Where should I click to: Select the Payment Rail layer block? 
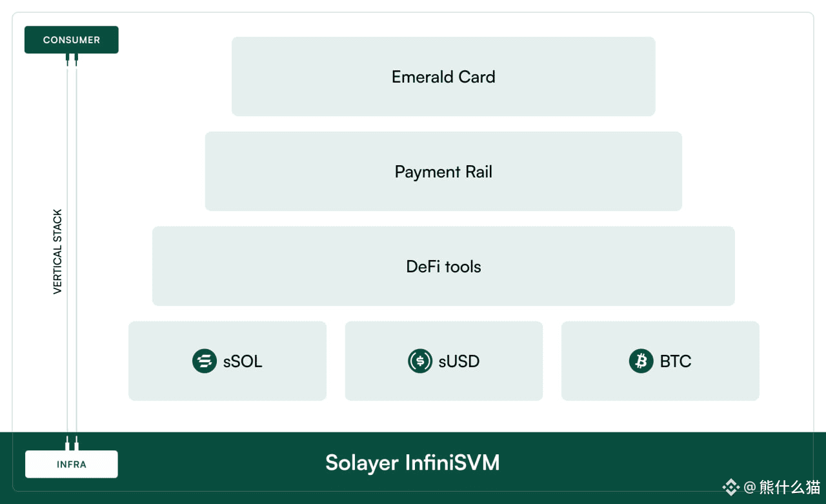point(443,172)
